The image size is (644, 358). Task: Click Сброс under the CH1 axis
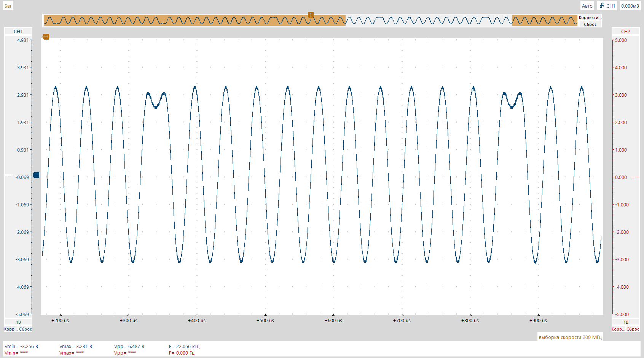[26, 329]
